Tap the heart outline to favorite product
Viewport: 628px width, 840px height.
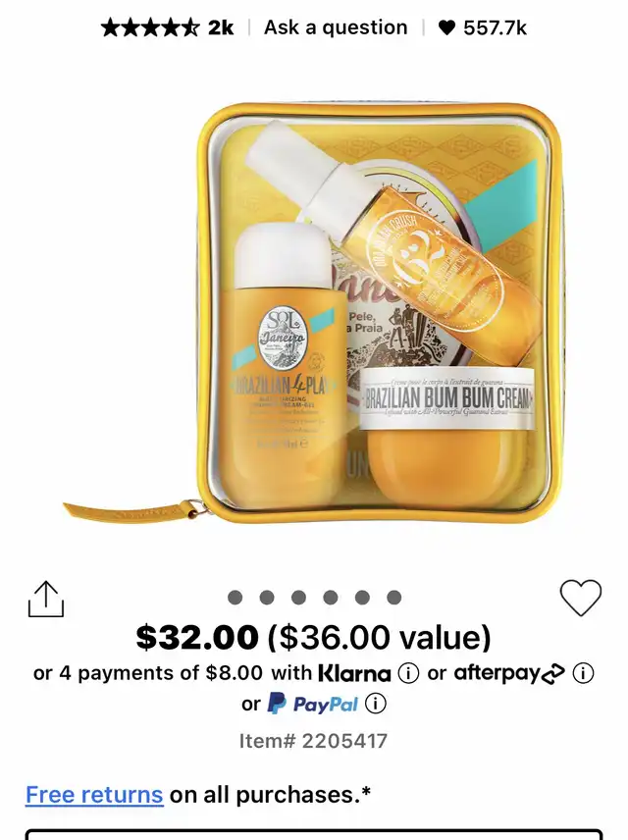581,598
